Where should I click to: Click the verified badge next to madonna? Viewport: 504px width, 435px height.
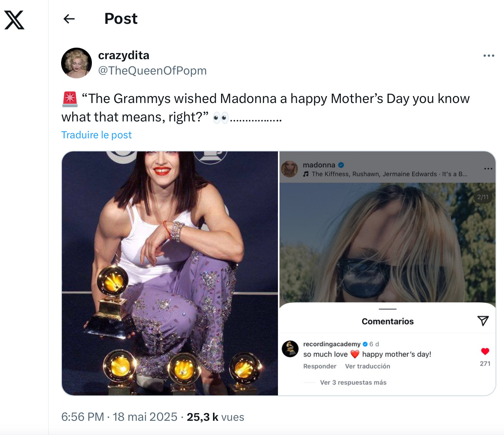tap(341, 165)
